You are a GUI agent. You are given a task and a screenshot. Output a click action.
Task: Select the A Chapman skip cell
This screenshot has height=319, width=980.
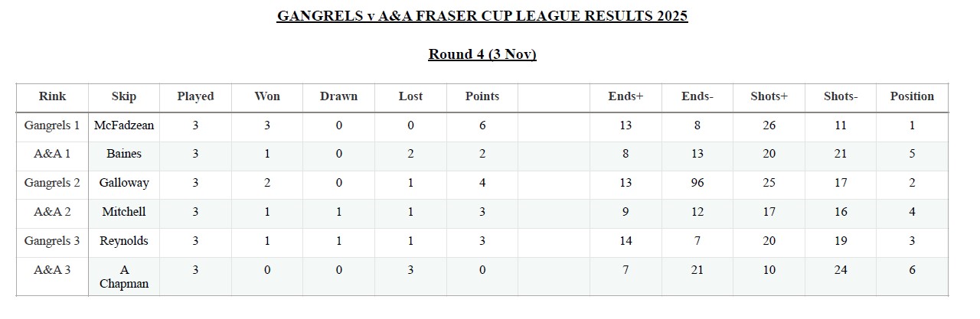point(124,277)
